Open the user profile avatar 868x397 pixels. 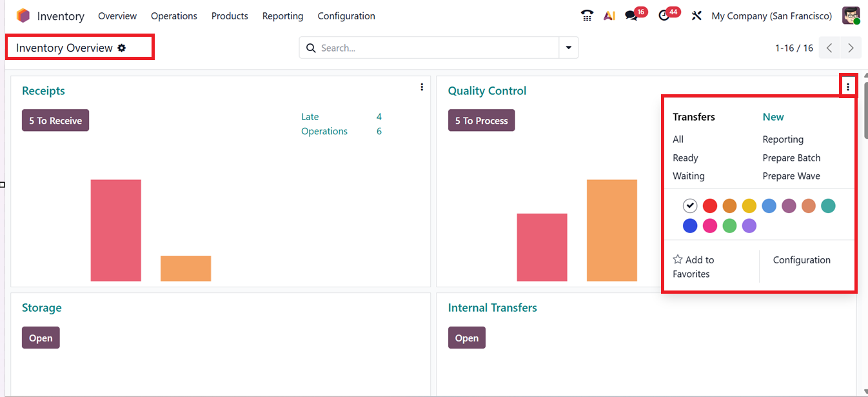pos(851,15)
